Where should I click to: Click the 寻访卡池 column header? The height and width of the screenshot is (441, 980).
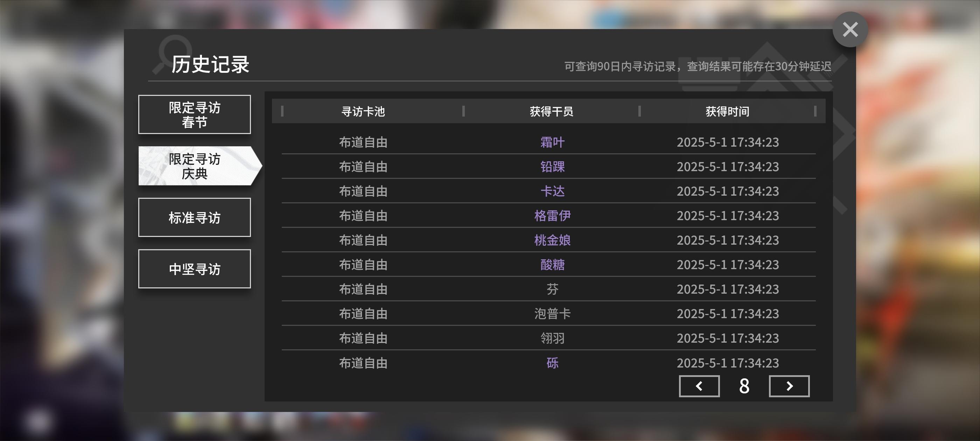363,112
